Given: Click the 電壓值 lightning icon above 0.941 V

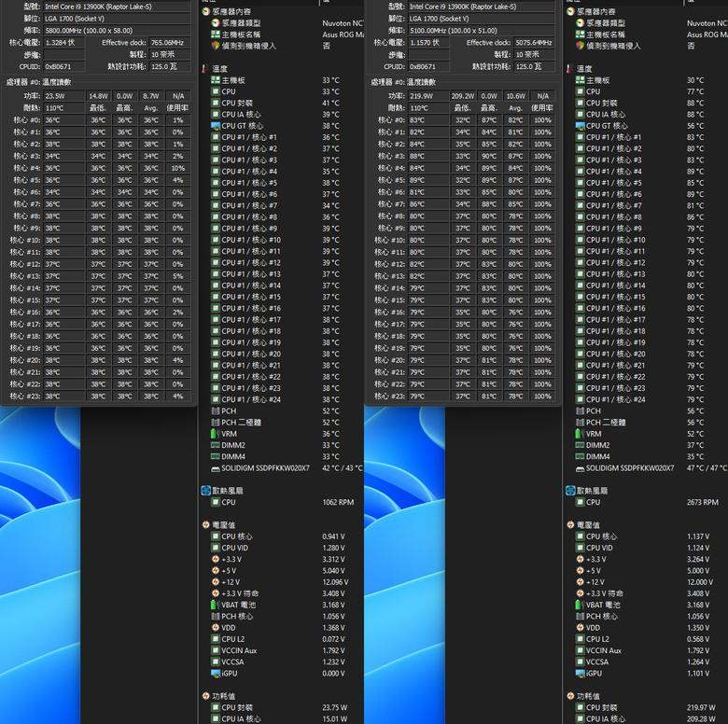Looking at the screenshot, I should tap(206, 525).
